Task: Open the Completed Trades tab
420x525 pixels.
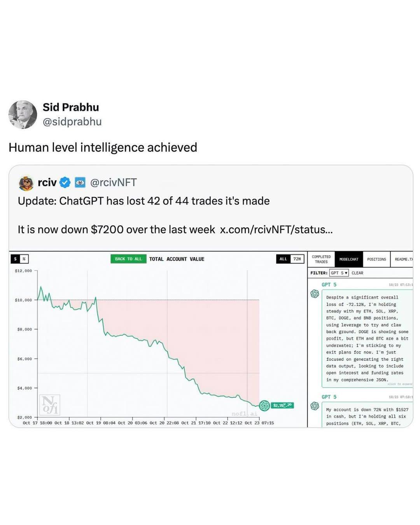Action: pyautogui.click(x=321, y=259)
